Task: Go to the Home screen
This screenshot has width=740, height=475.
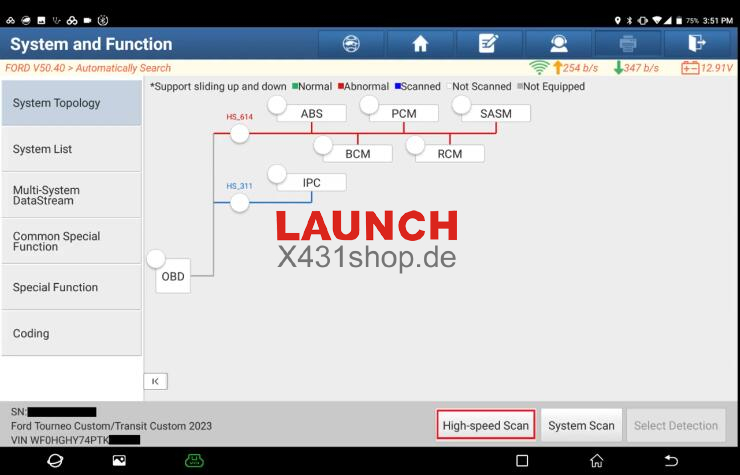Action: click(x=420, y=44)
